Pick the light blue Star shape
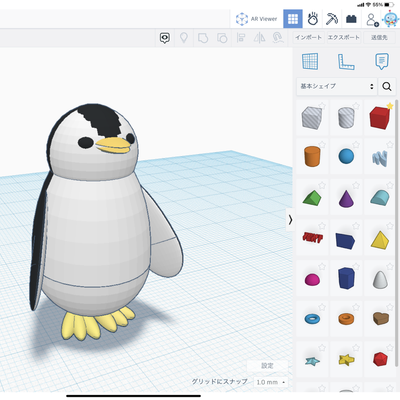The image size is (400, 400). coord(312,361)
